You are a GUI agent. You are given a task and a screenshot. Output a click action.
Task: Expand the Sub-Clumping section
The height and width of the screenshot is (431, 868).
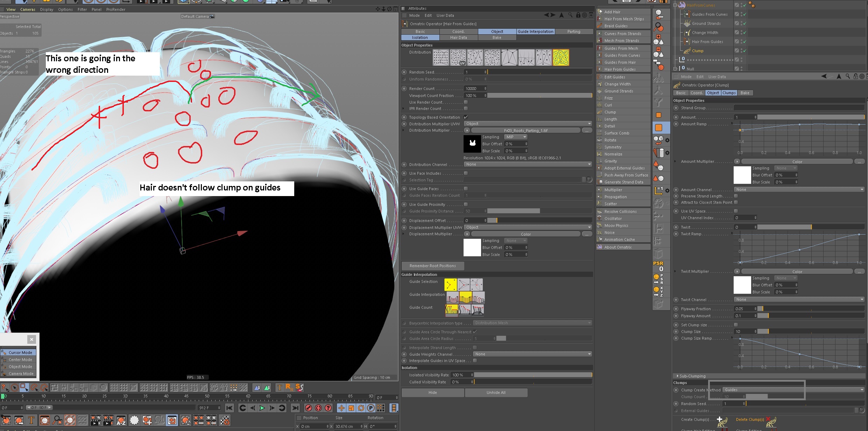678,376
